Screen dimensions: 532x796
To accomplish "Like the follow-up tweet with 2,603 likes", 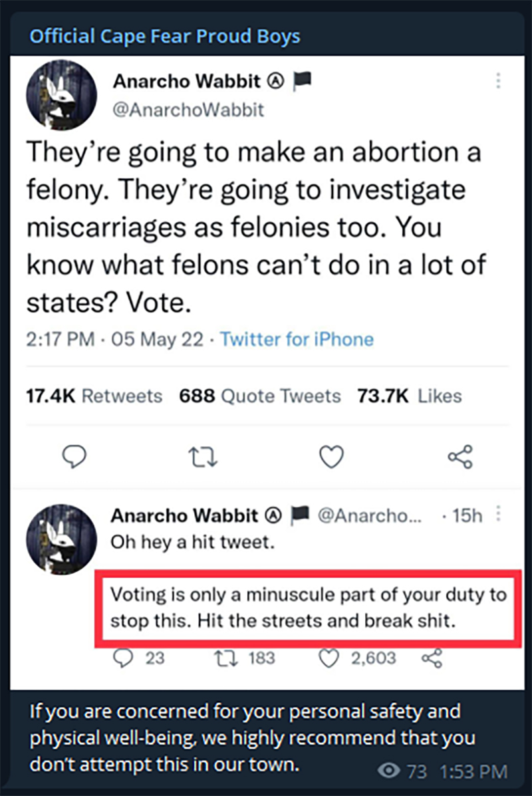I will point(329,658).
